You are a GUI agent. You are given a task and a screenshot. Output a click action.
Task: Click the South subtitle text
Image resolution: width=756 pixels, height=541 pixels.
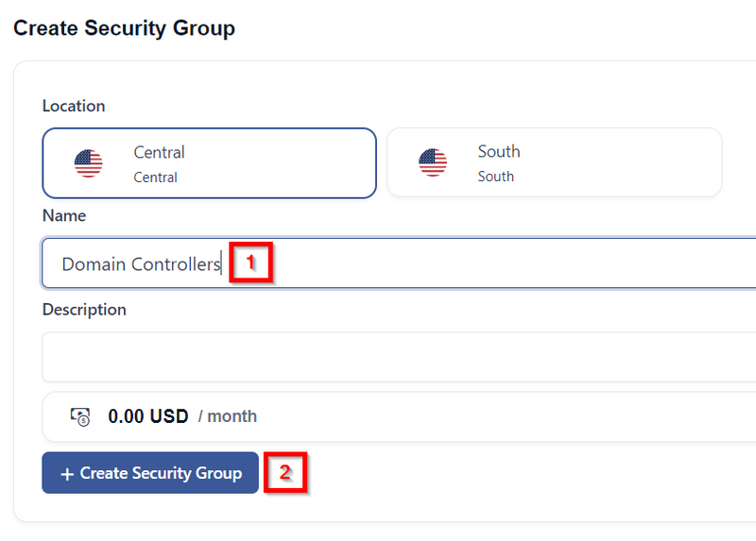click(x=495, y=177)
